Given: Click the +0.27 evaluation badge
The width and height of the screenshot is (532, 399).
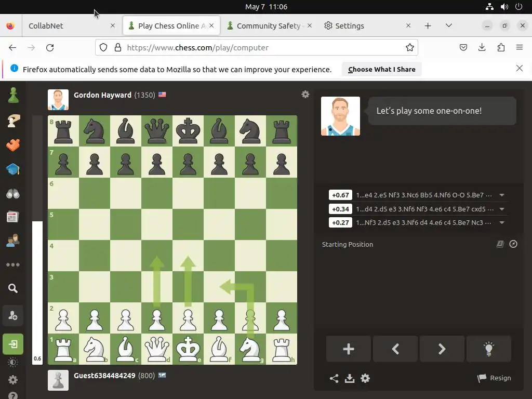Looking at the screenshot, I should coord(340,222).
